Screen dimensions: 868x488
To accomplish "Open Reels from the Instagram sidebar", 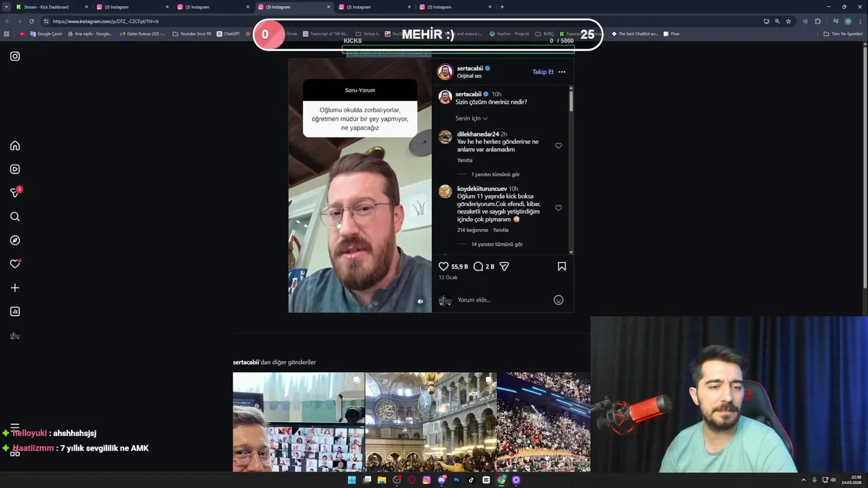I will (15, 169).
